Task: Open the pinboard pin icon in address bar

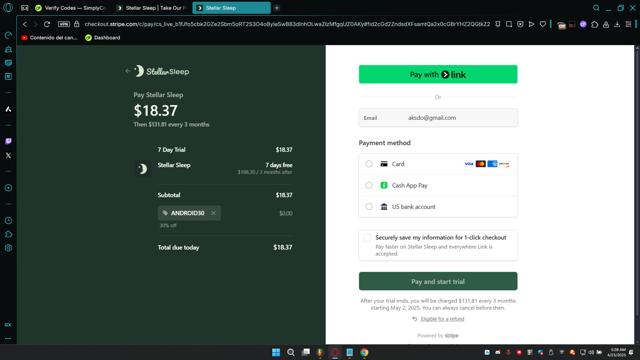Action: [498, 24]
